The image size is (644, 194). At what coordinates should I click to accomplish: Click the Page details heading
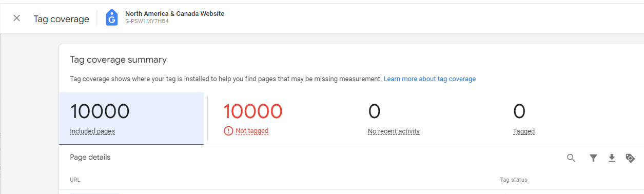click(x=90, y=158)
